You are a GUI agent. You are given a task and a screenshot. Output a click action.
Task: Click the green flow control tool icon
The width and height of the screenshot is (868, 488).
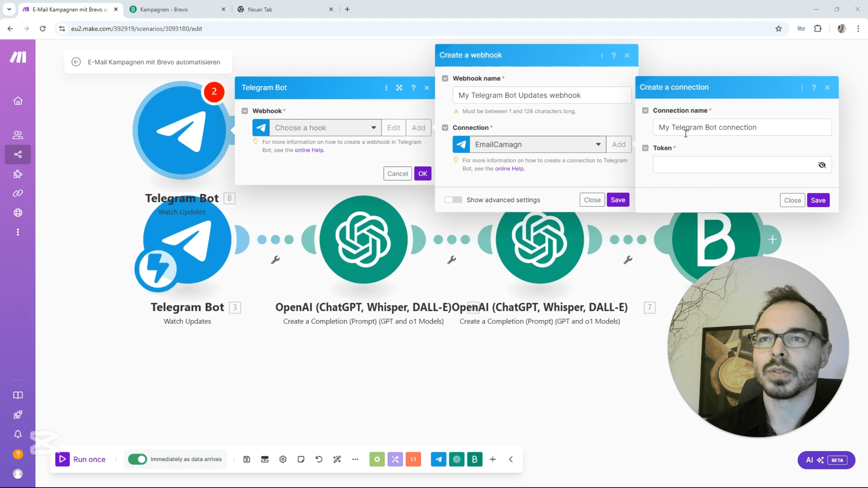pyautogui.click(x=377, y=460)
